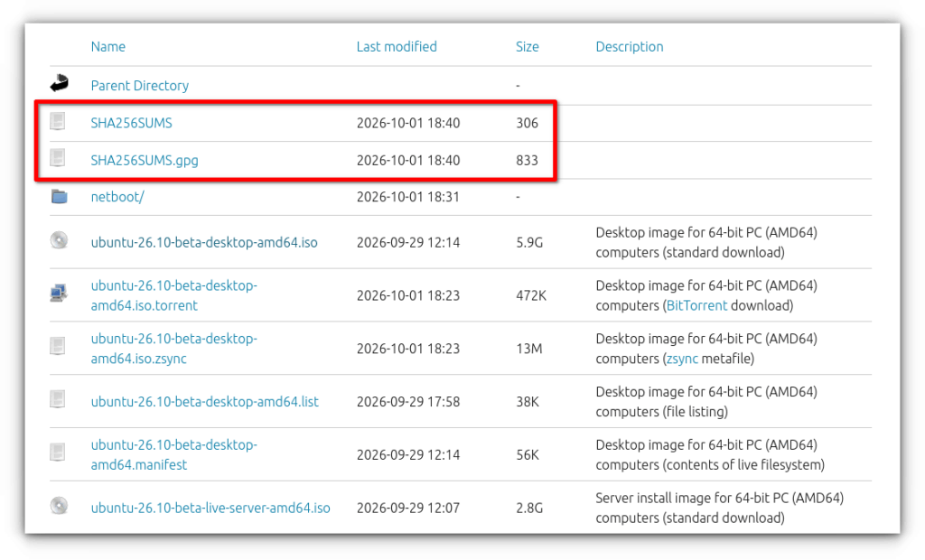This screenshot has width=925, height=560.
Task: Open the desktop-amd64.manifest file link
Action: click(x=174, y=455)
